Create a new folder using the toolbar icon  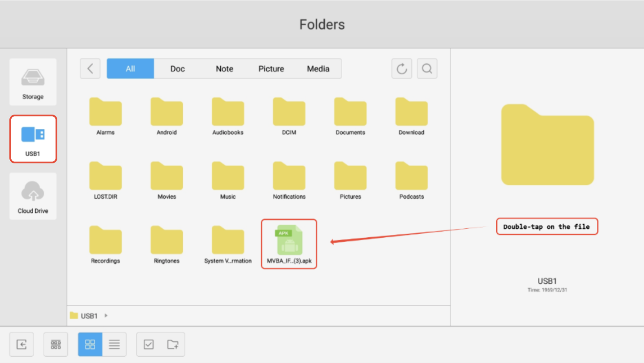coord(173,344)
